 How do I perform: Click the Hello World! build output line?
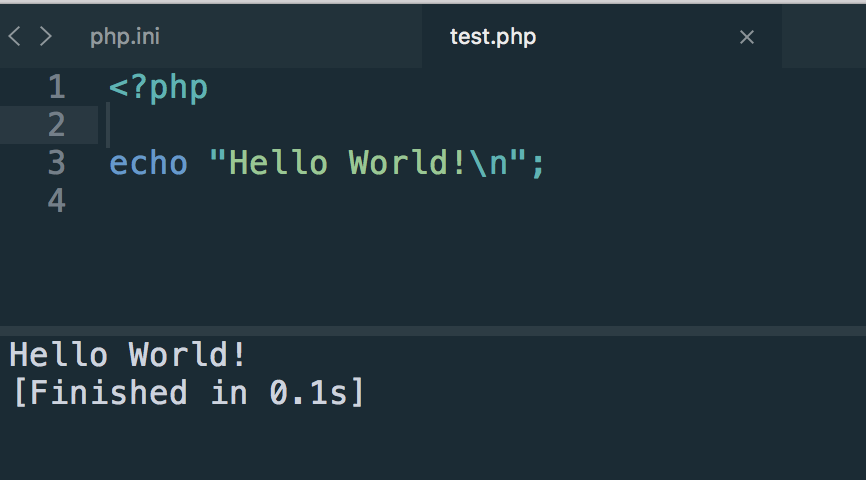[x=128, y=355]
